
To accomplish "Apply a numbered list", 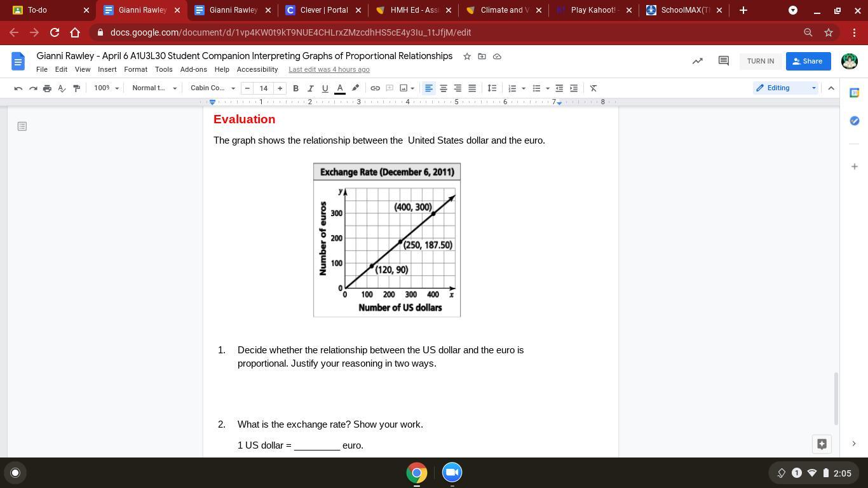I will [x=512, y=88].
